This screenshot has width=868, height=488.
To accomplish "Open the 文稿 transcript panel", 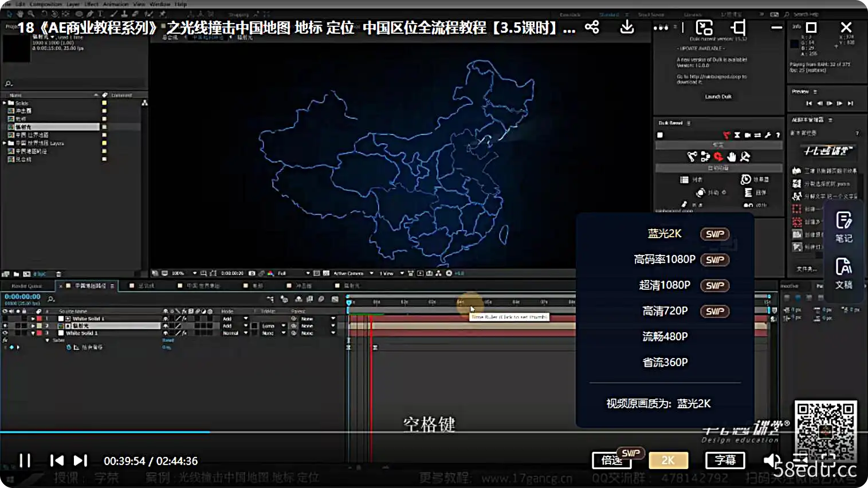I will coord(843,274).
